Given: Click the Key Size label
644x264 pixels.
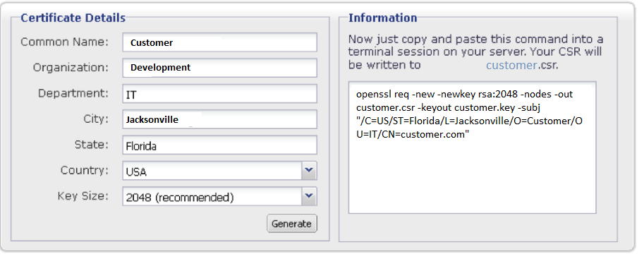Looking at the screenshot, I should coord(83,196).
